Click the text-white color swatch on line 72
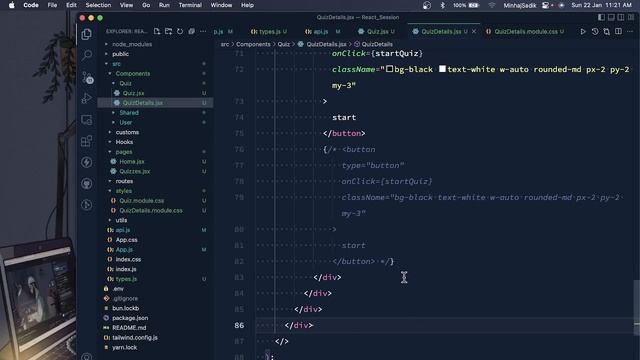 tap(442, 69)
